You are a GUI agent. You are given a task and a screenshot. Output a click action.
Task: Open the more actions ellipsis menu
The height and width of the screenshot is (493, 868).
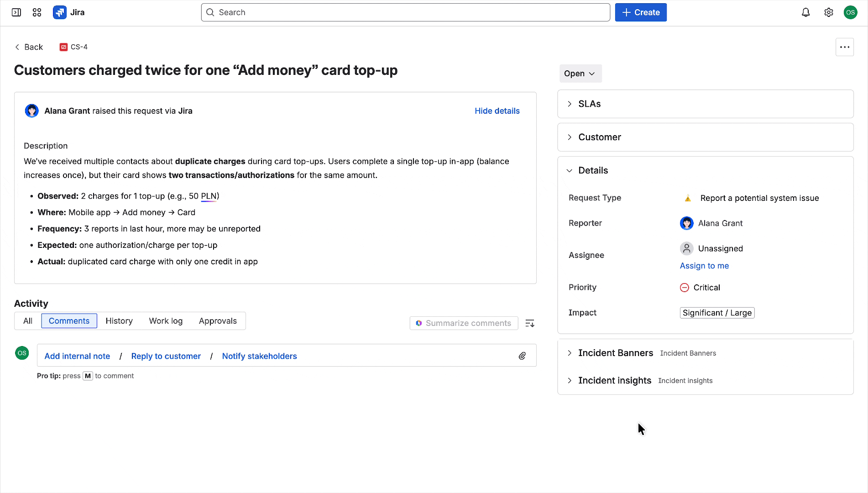click(x=844, y=47)
